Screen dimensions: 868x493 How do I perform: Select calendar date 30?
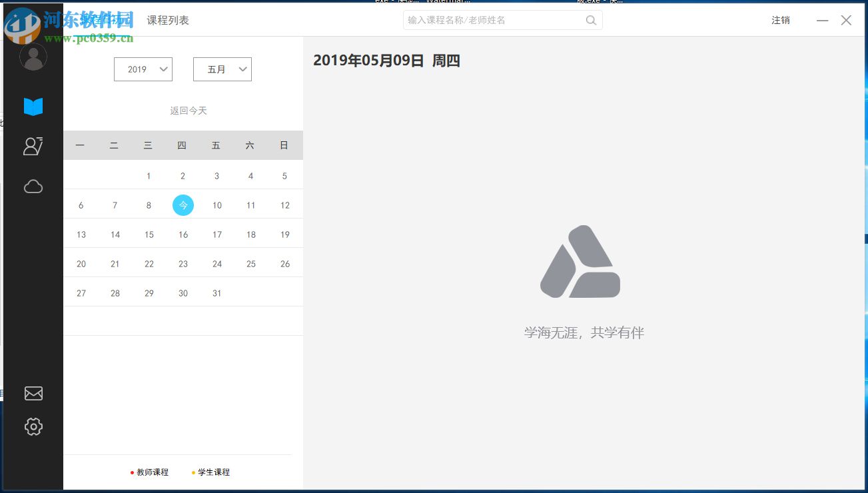183,293
